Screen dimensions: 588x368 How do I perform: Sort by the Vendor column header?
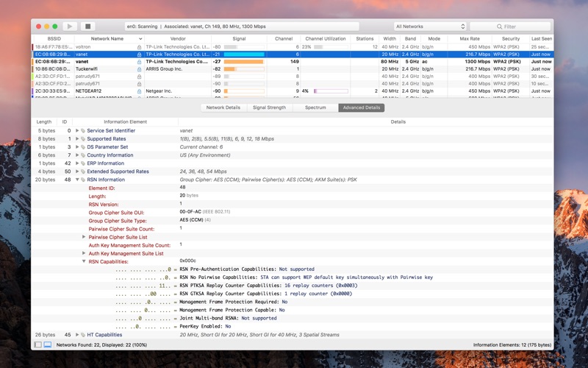[178, 39]
